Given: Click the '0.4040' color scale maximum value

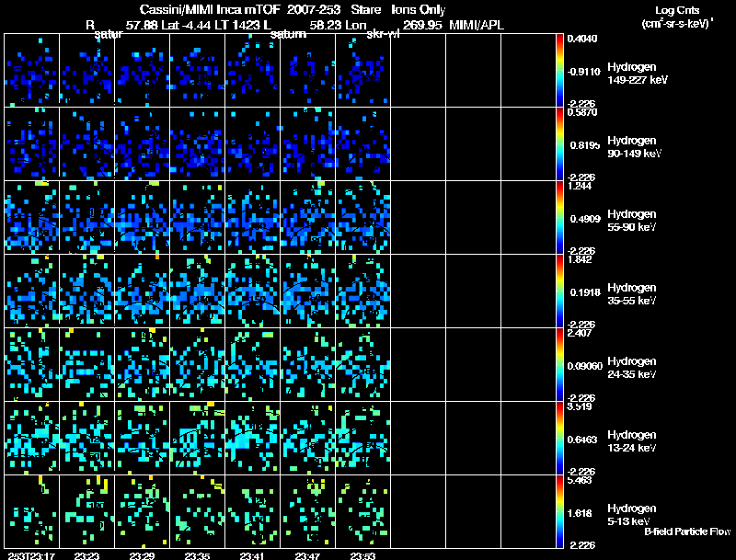Looking at the screenshot, I should (582, 39).
